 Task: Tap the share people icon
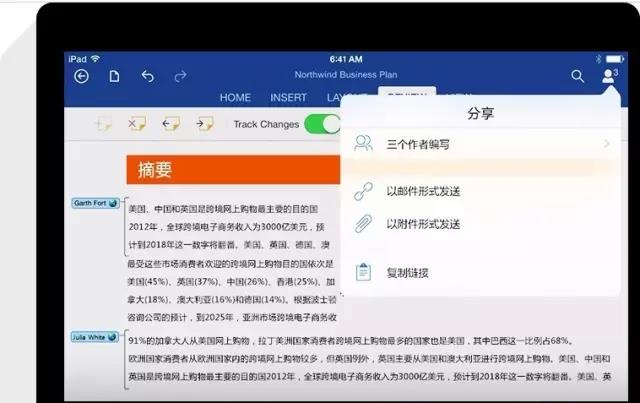(610, 76)
